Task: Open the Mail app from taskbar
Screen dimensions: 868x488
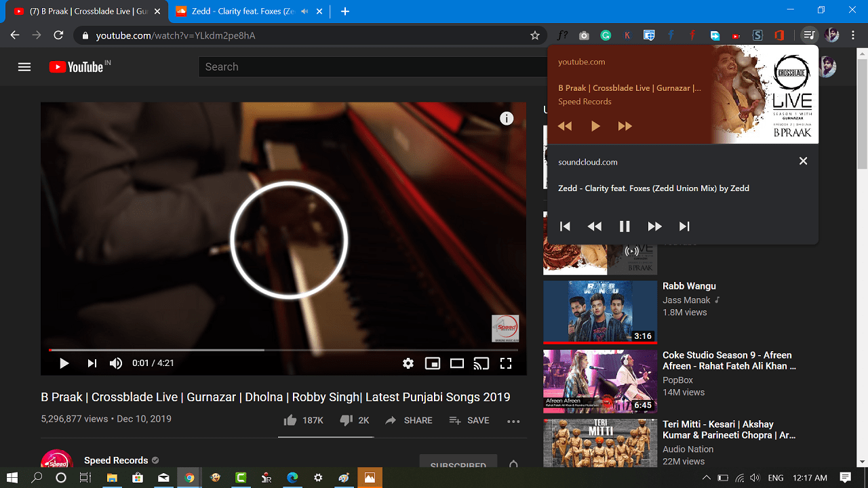Action: point(163,478)
